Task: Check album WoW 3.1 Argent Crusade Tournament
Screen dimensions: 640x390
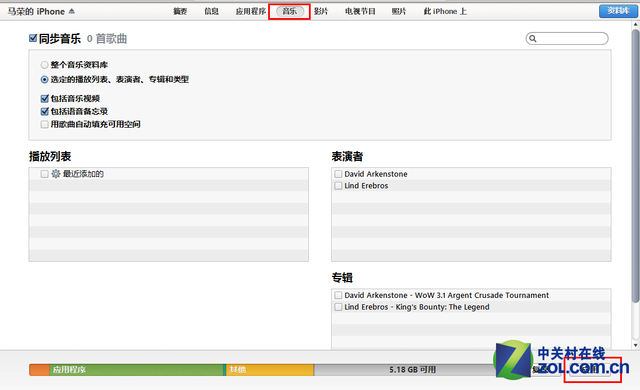Action: click(338, 295)
